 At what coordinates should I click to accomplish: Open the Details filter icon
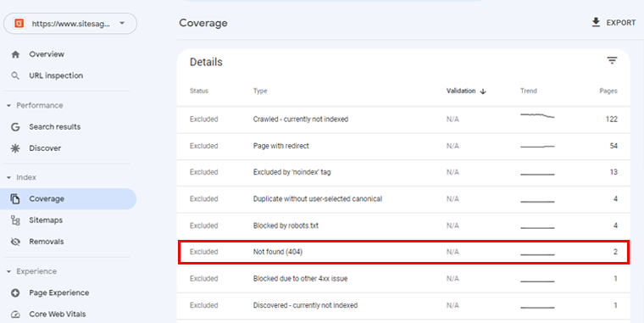[612, 61]
